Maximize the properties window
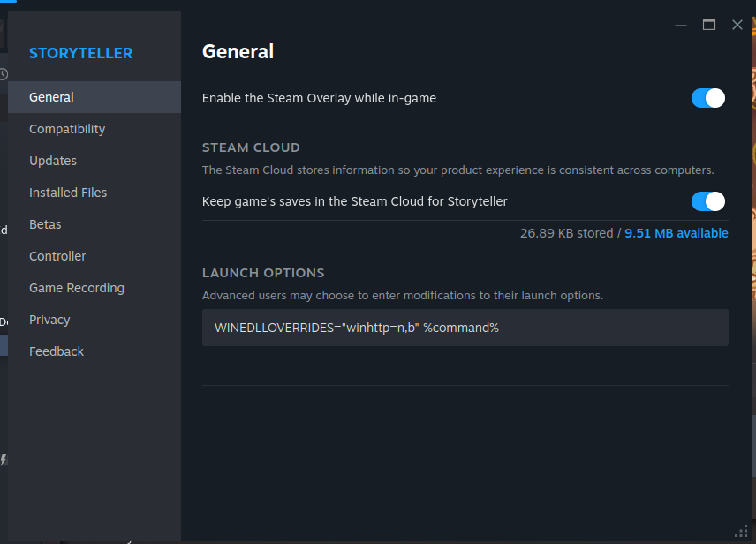Screen dimensions: 756x544 (709, 25)
